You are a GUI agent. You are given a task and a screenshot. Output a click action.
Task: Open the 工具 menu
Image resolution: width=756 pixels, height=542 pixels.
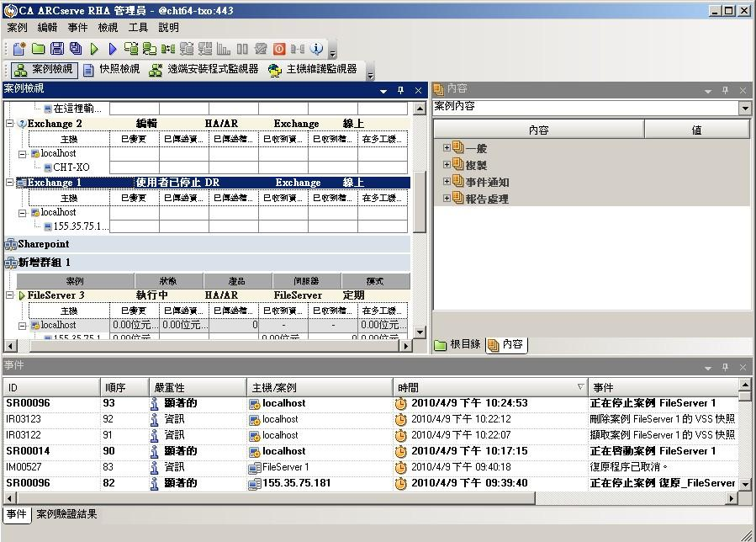click(138, 28)
